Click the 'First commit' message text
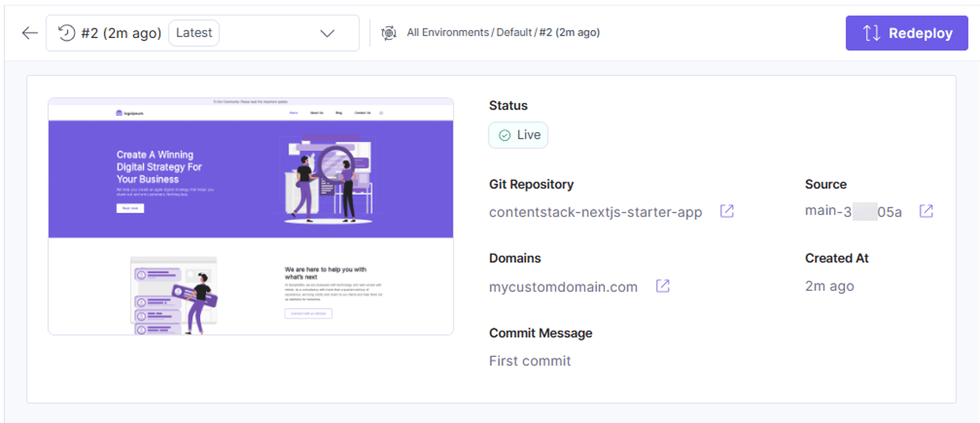 click(530, 361)
